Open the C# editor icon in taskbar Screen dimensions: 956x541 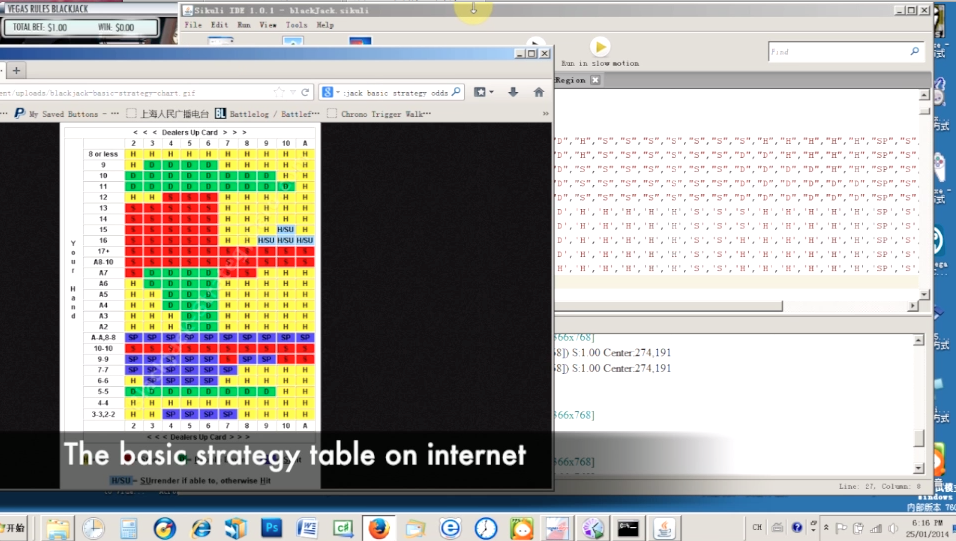point(343,528)
